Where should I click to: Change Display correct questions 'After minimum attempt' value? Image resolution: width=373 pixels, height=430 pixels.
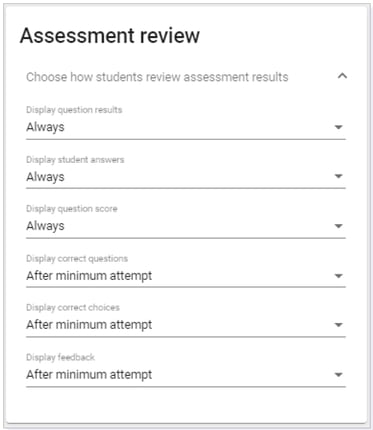(x=186, y=276)
